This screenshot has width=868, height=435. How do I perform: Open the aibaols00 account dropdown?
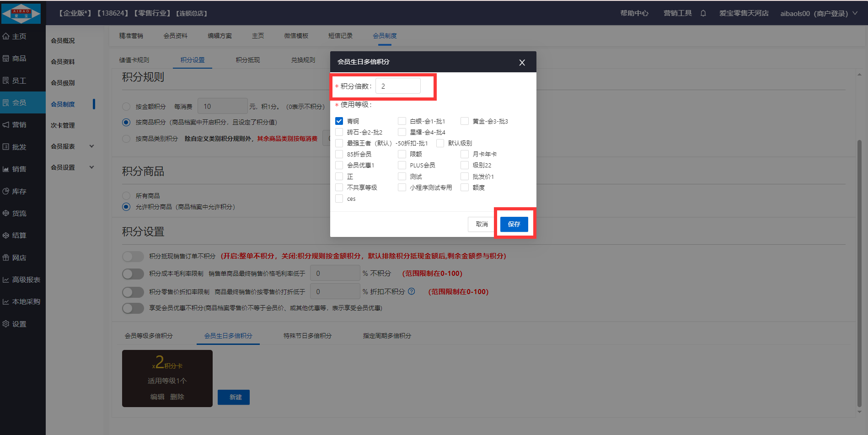point(818,13)
